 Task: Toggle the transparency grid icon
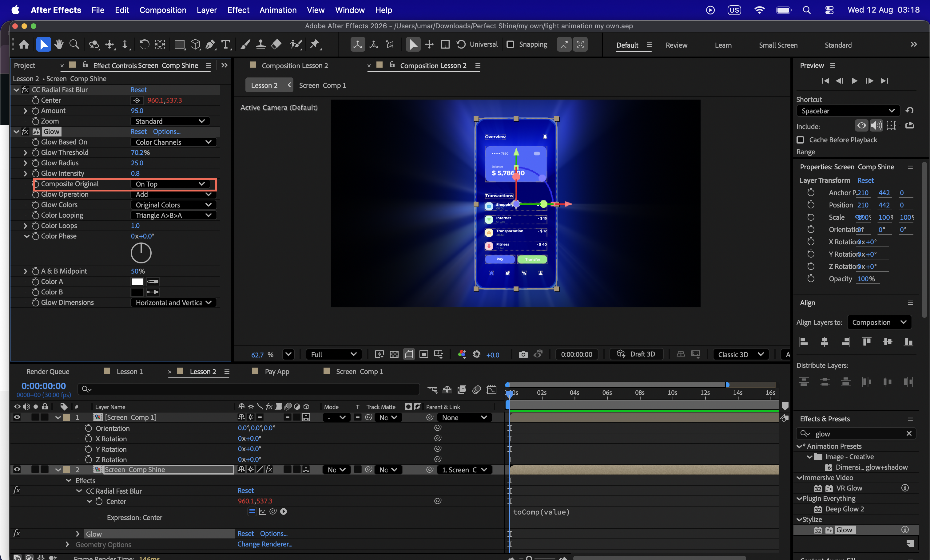click(x=394, y=354)
